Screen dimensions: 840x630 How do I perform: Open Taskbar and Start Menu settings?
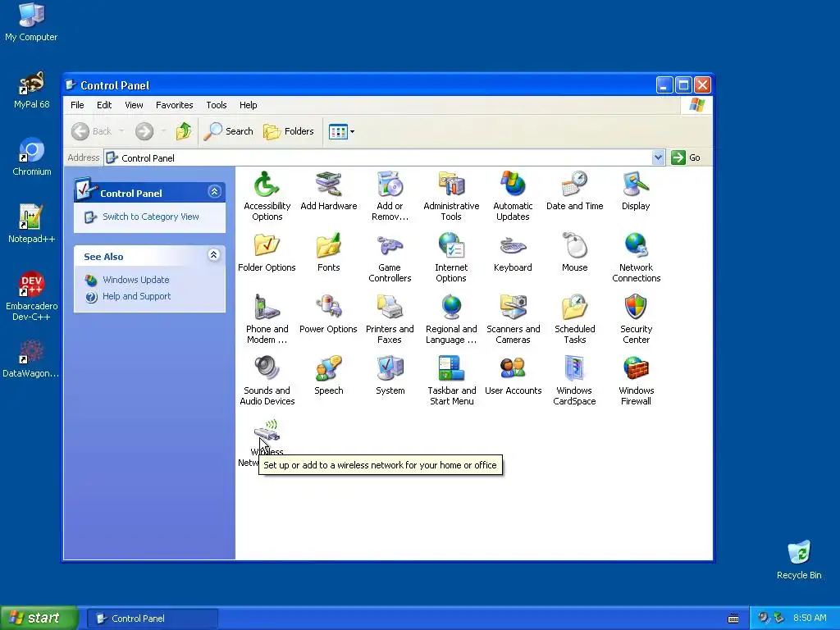pyautogui.click(x=451, y=381)
